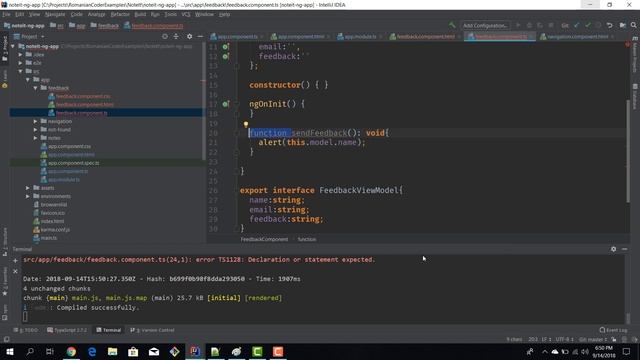Open Project Structure folder icon
The height and width of the screenshot is (360, 640).
tap(622, 25)
